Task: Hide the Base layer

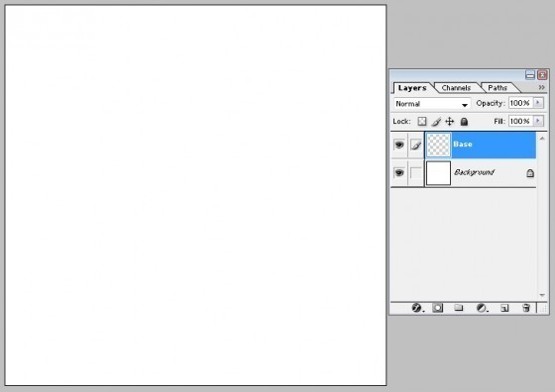Action: (399, 145)
